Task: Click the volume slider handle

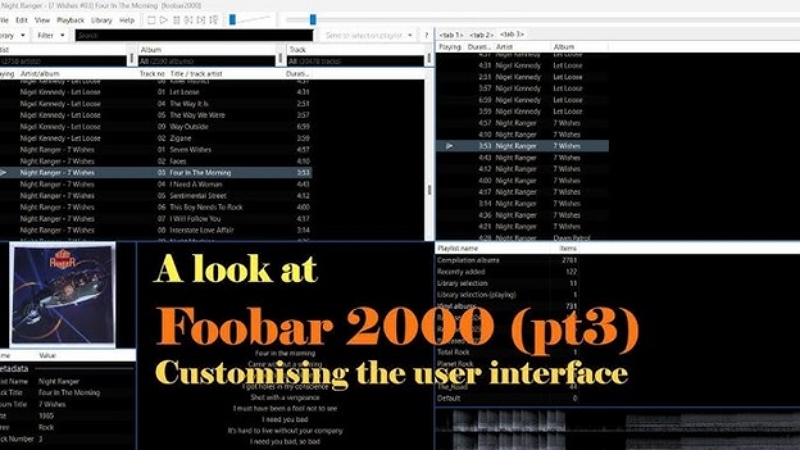Action: [233, 19]
